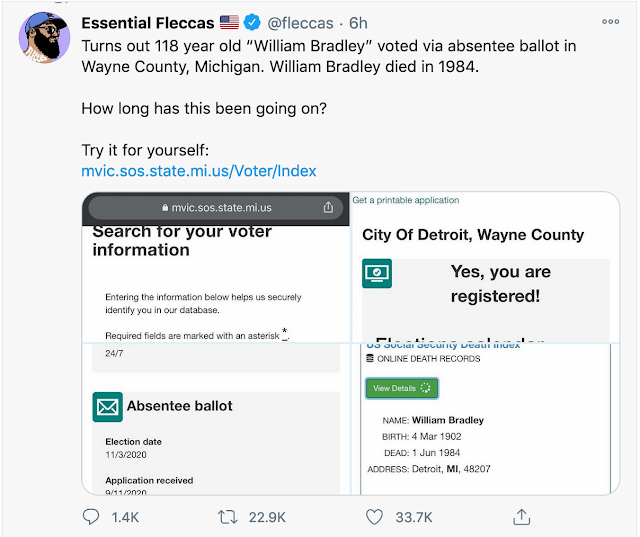Open the Absentee ballot screenshot image
Image resolution: width=640 pixels, height=537 pixels.
pyautogui.click(x=215, y=418)
